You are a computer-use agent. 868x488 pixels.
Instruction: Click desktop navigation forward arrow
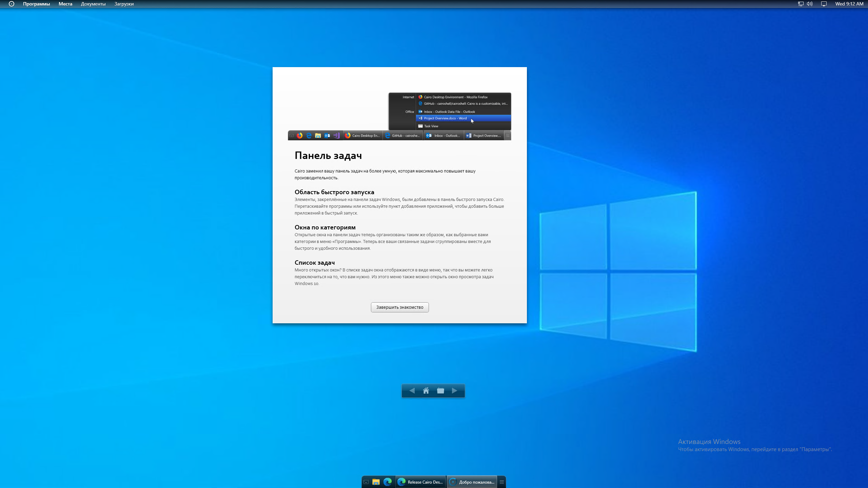(455, 391)
